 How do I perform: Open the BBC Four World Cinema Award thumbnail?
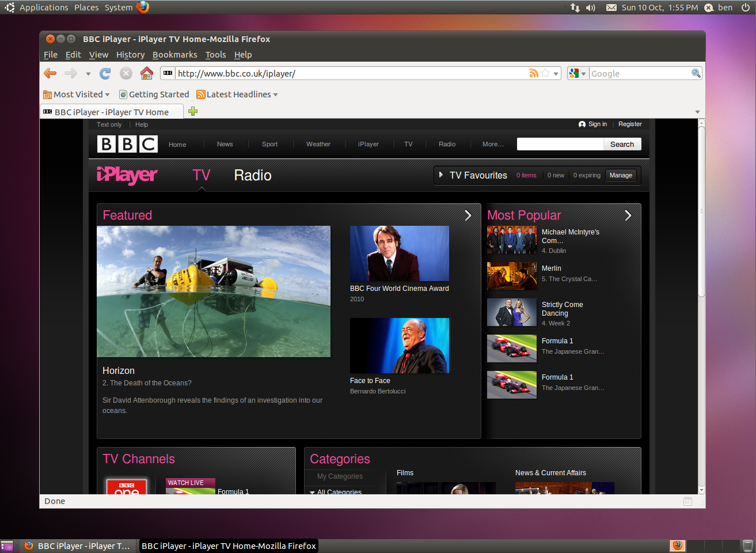click(x=400, y=253)
